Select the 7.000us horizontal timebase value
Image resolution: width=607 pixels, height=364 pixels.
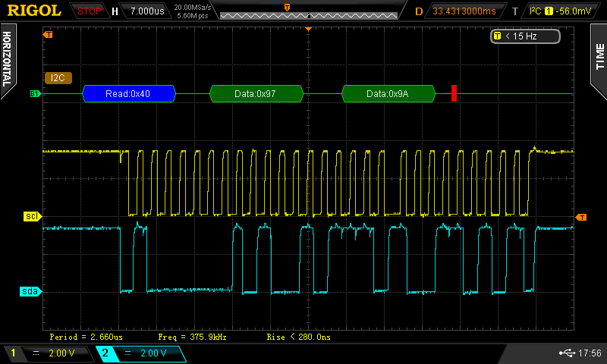[147, 11]
